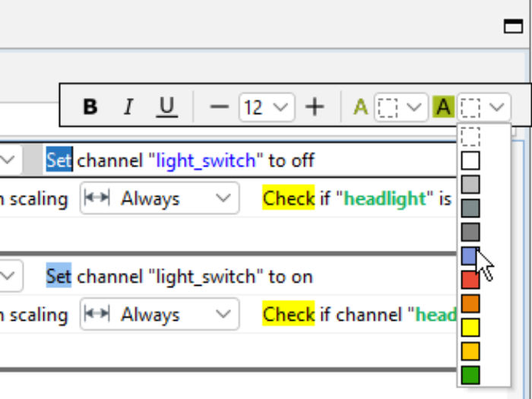Open the first Always scaling dropdown
Viewport: 532px width, 399px height.
pos(159,198)
